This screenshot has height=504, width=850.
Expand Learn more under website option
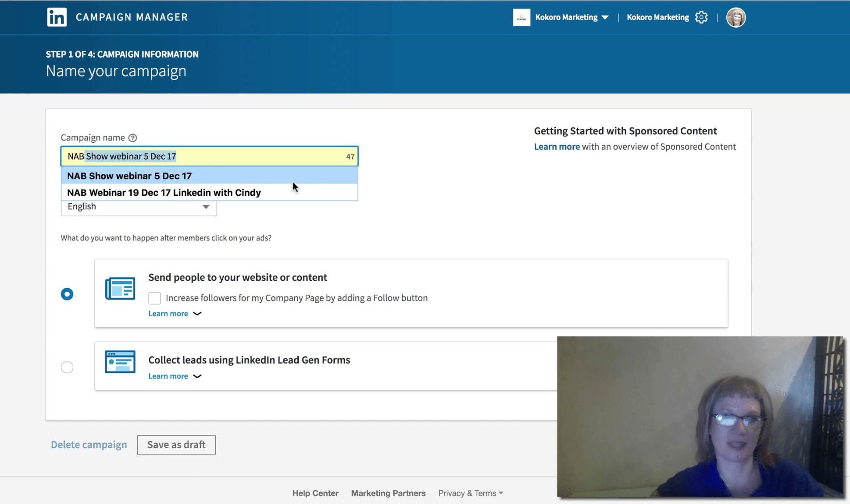point(175,314)
